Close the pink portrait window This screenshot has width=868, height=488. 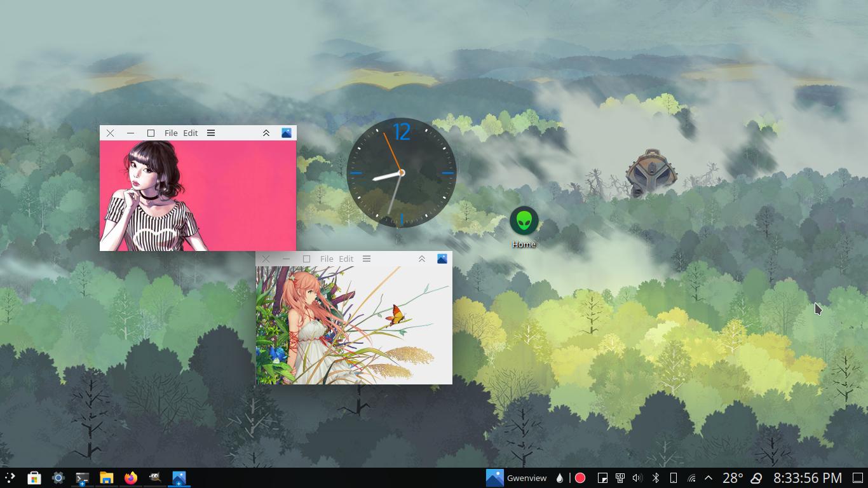pos(111,133)
